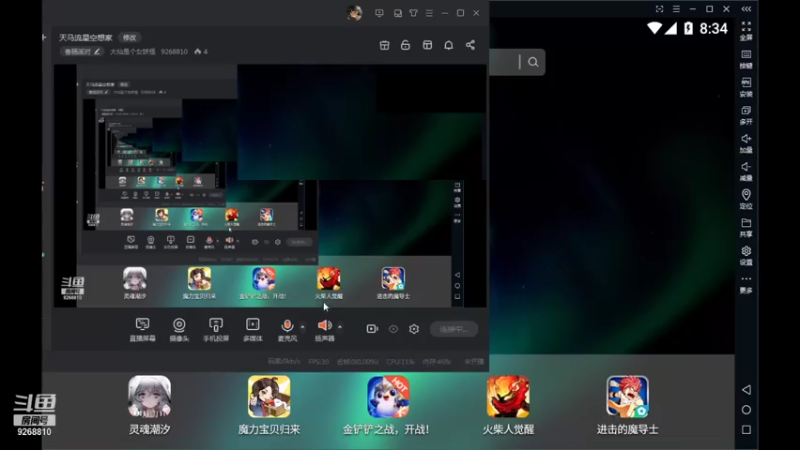
Task: Switch the emulator to 全屏 fullscreen
Action: [746, 31]
